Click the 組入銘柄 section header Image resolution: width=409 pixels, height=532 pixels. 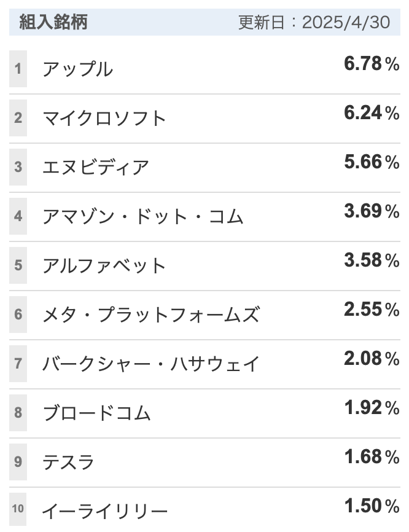pyautogui.click(x=53, y=22)
